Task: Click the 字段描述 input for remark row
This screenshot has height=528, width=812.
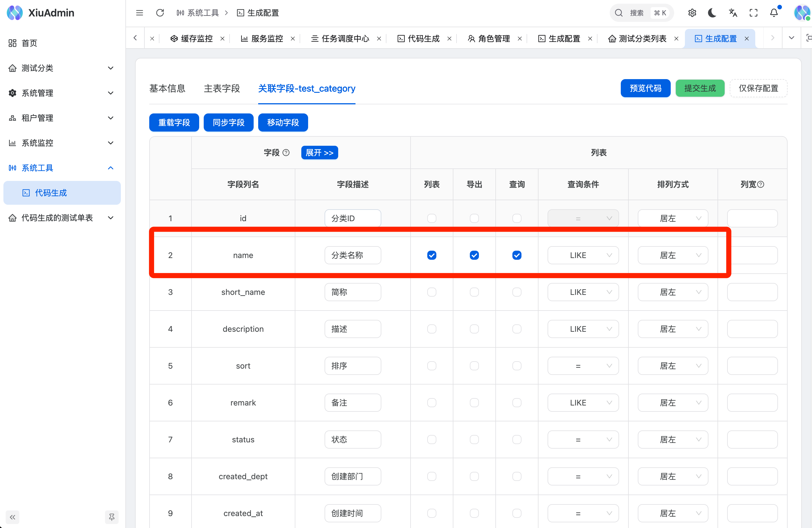Action: (x=352, y=402)
